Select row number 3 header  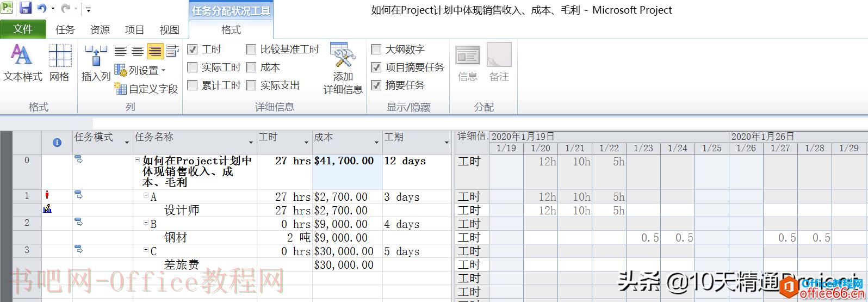click(27, 251)
